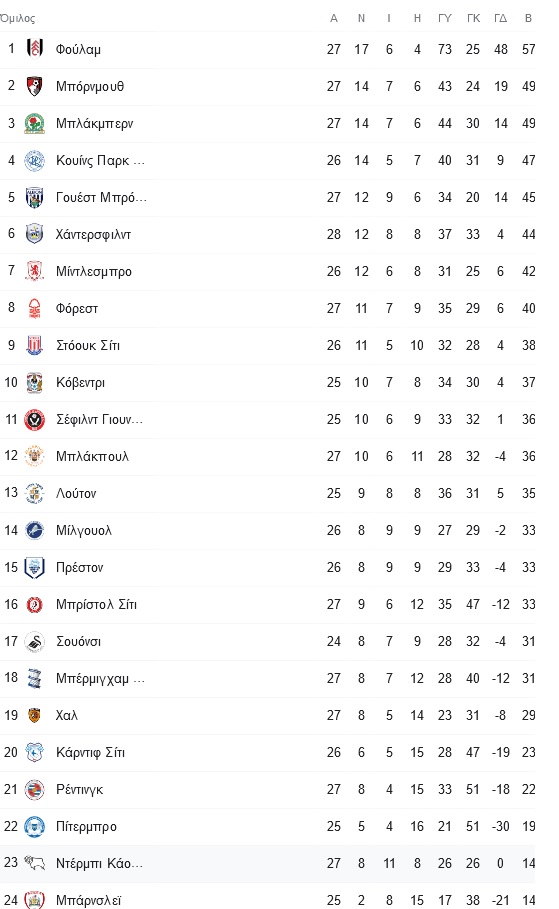Click the Β points column header
Image resolution: width=559 pixels, height=909 pixels.
(528, 18)
